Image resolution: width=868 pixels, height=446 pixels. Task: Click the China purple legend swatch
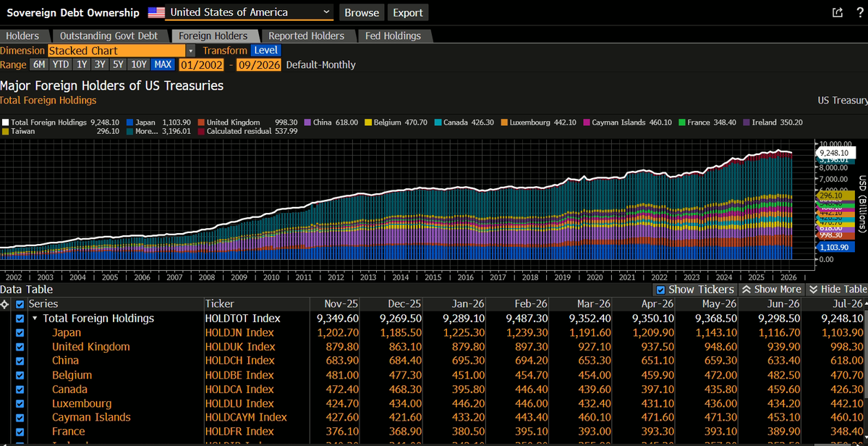307,123
